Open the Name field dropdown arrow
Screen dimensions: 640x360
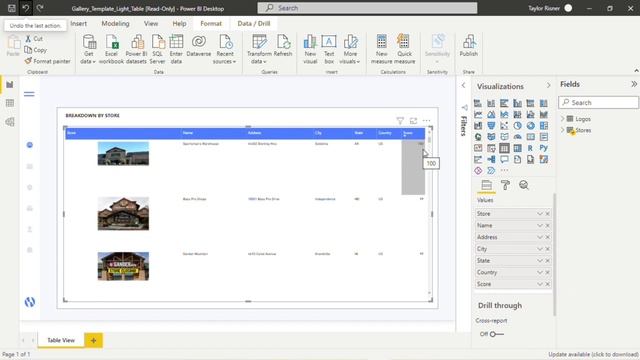pos(540,226)
